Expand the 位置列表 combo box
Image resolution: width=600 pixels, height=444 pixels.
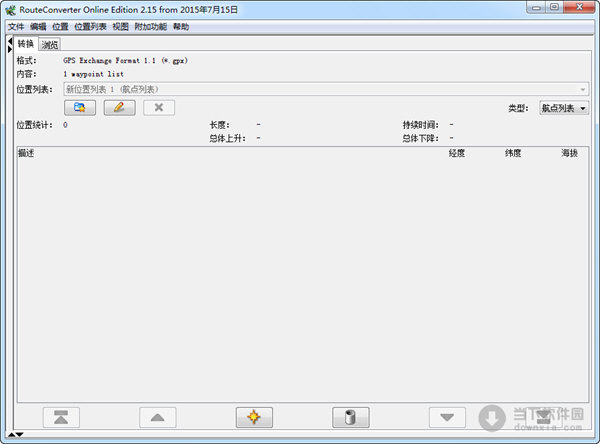pos(326,89)
